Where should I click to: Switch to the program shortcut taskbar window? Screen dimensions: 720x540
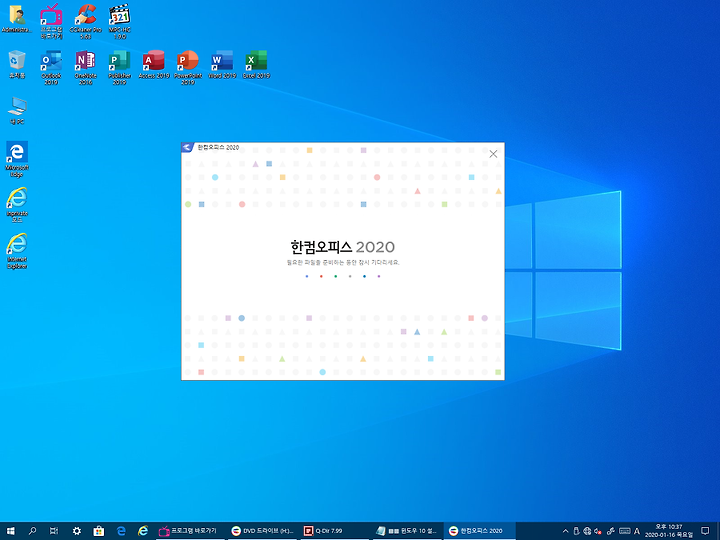coord(190,531)
